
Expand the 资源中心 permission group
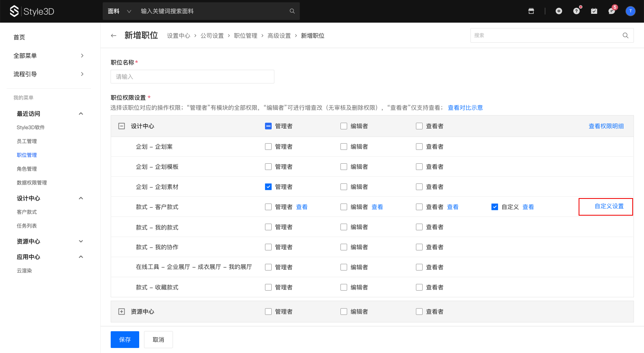click(122, 312)
